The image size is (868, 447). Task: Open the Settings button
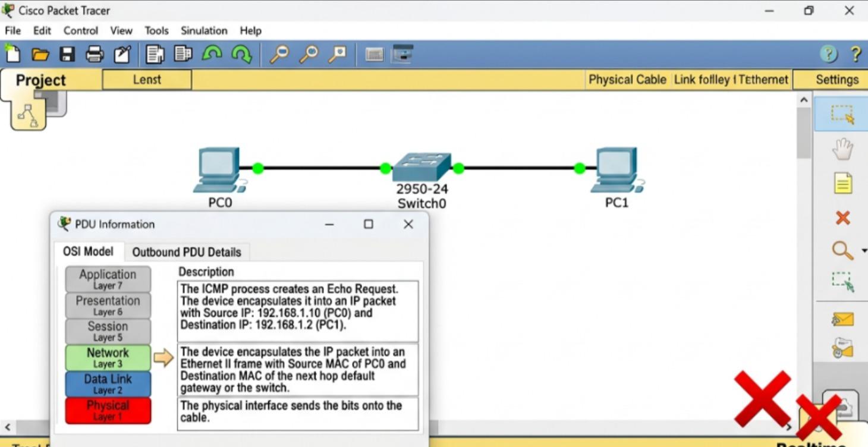coord(836,80)
